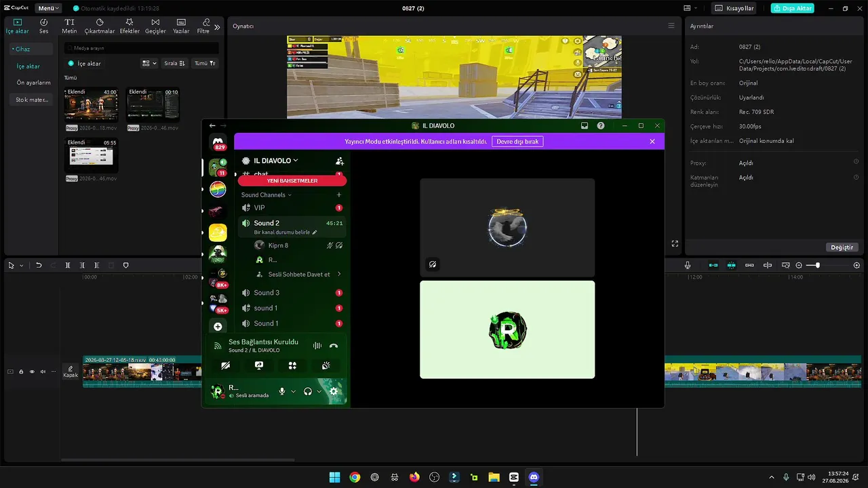The height and width of the screenshot is (488, 868).
Task: Share your screen in Discord
Action: (x=259, y=365)
